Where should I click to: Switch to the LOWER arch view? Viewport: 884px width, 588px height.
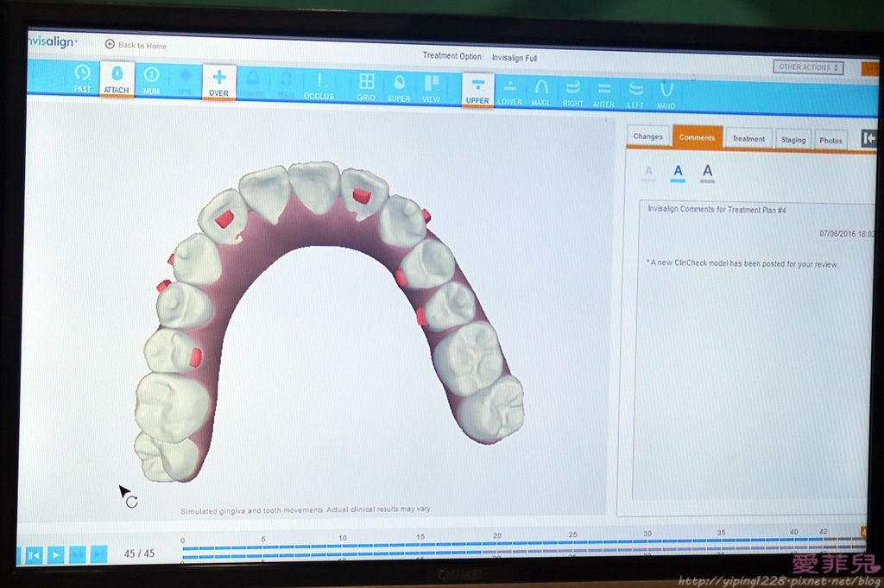[509, 92]
